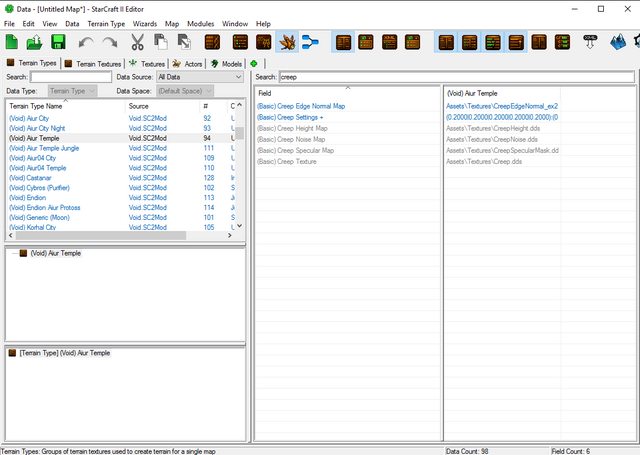Image resolution: width=640 pixels, height=455 pixels.
Task: Sort by Source column header
Action: (x=162, y=106)
